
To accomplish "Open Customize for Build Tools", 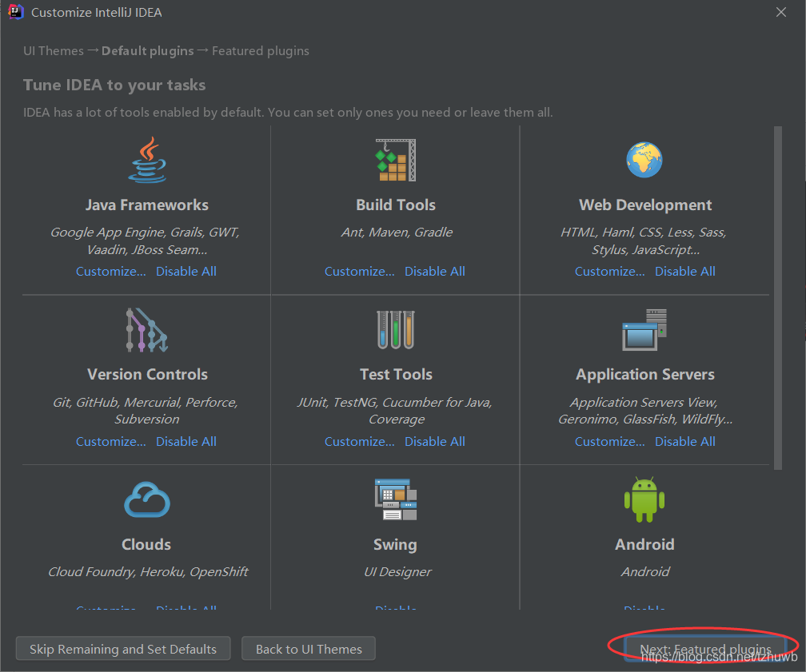I will point(359,271).
